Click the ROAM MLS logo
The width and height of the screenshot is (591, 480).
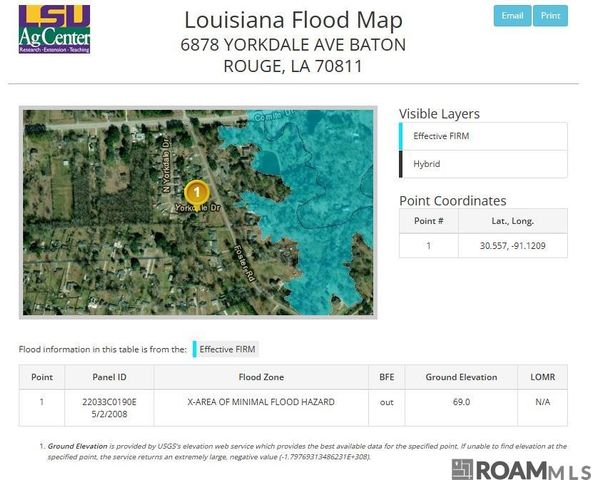tap(521, 469)
